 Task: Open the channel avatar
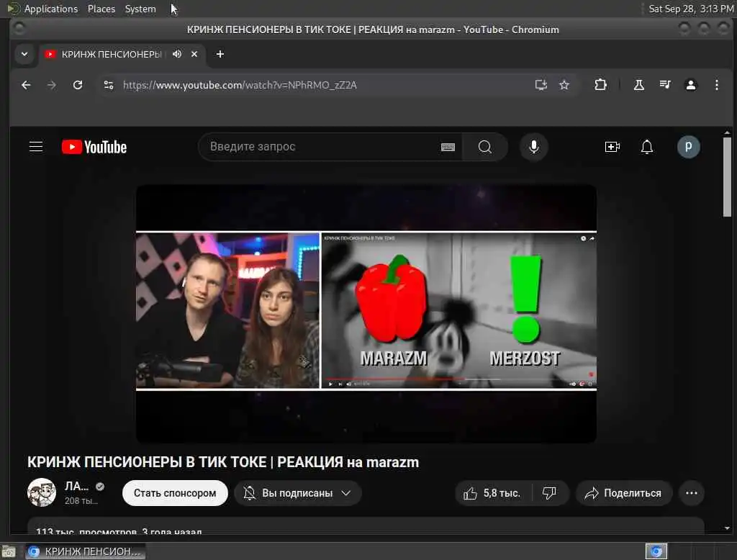point(41,492)
